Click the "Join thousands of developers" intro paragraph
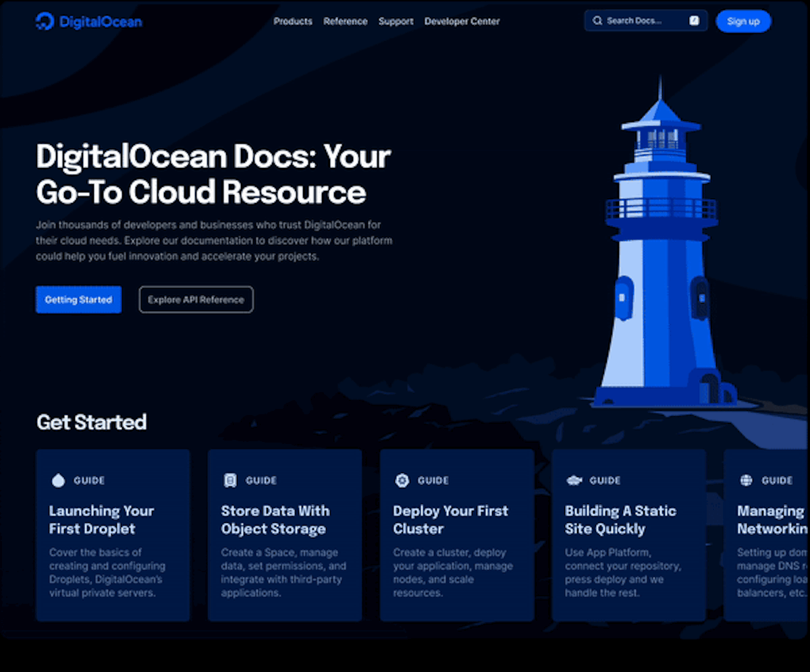Screen dimensions: 810x672 click(214, 241)
